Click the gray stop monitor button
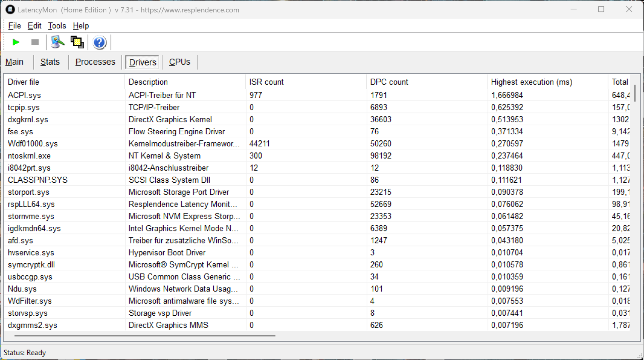The height and width of the screenshot is (360, 644). click(x=35, y=42)
